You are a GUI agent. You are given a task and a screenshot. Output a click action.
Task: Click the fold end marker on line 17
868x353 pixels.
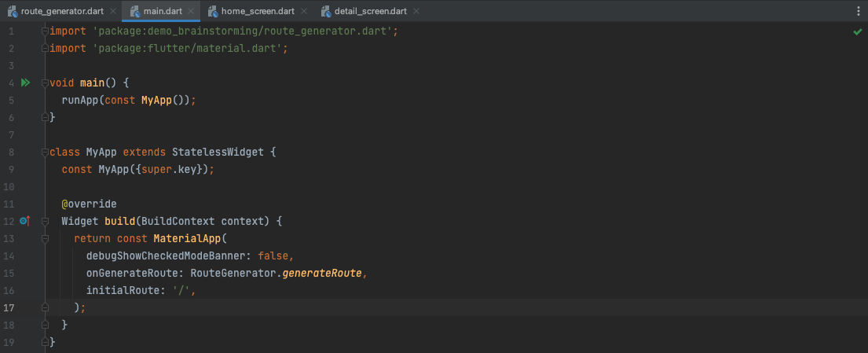46,307
